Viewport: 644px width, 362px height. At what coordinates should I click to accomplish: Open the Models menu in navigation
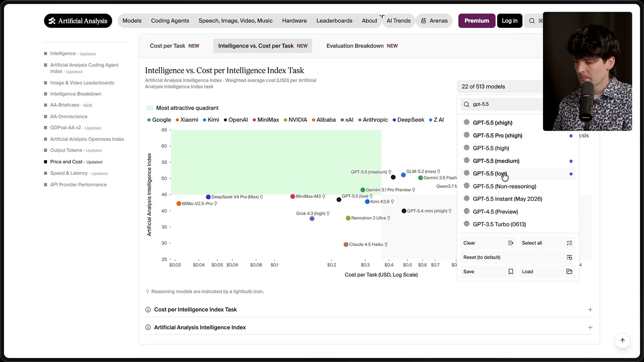(132, 21)
